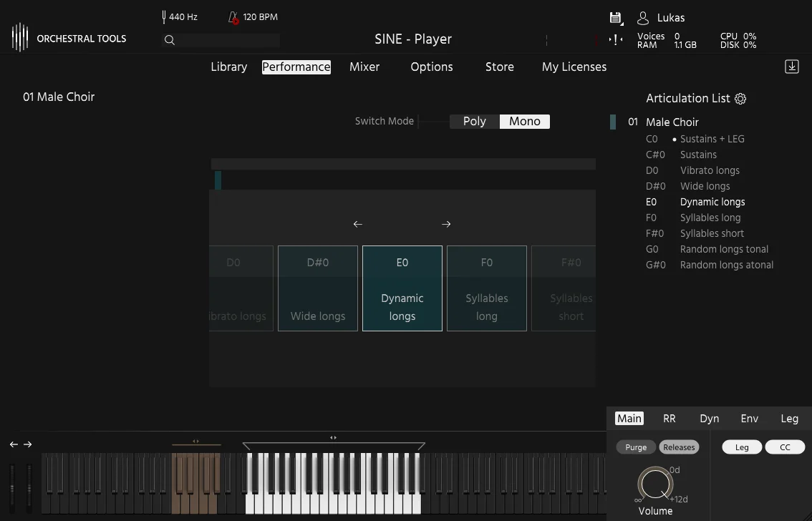Open the Library tab
The width and height of the screenshot is (812, 521).
[229, 67]
